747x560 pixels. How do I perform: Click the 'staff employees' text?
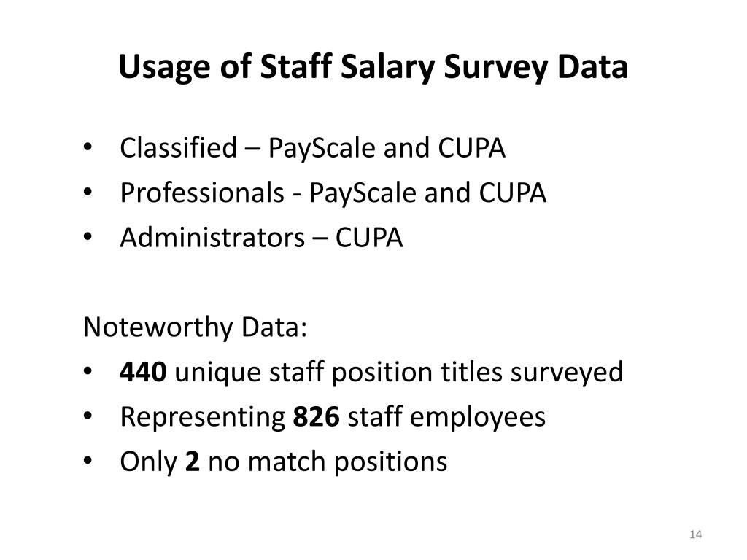[446, 418]
